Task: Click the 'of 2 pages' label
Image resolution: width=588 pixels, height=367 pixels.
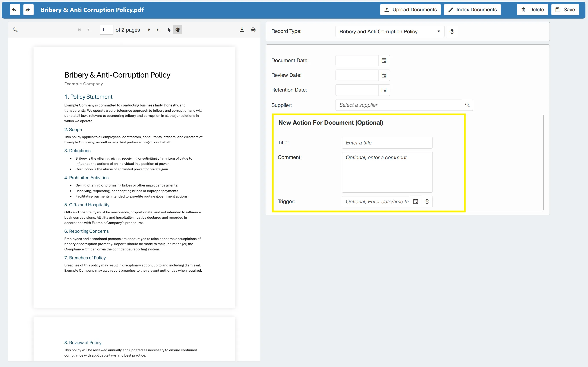Action: [128, 30]
